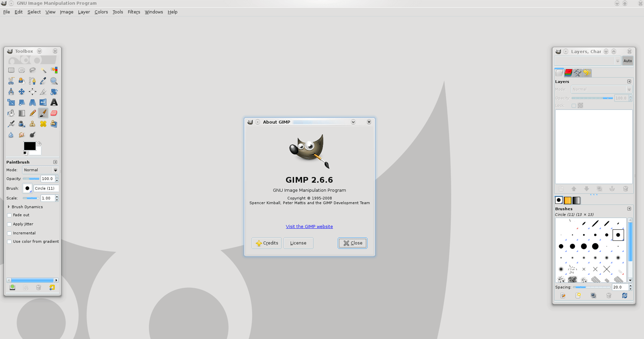Open the image selector dropdown in Layers dock
The height and width of the screenshot is (339, 644).
click(x=588, y=61)
